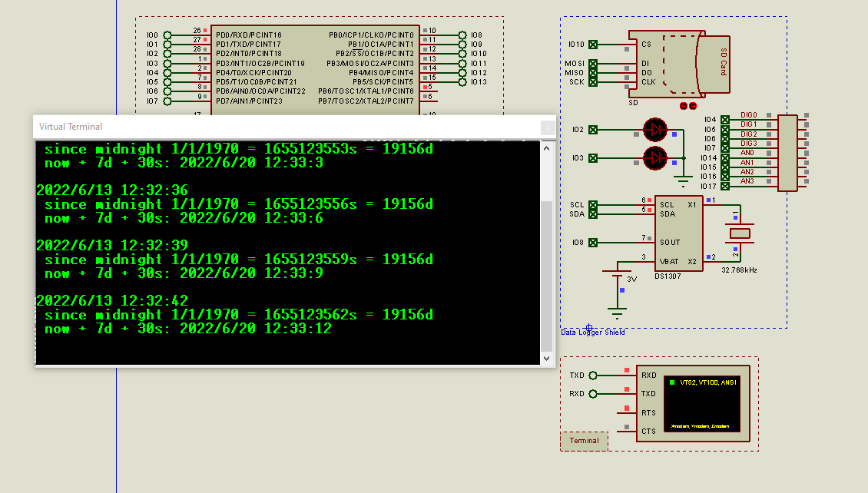Select the DIG0–AN3 connector block
The width and height of the screenshot is (868, 493).
[x=787, y=153]
